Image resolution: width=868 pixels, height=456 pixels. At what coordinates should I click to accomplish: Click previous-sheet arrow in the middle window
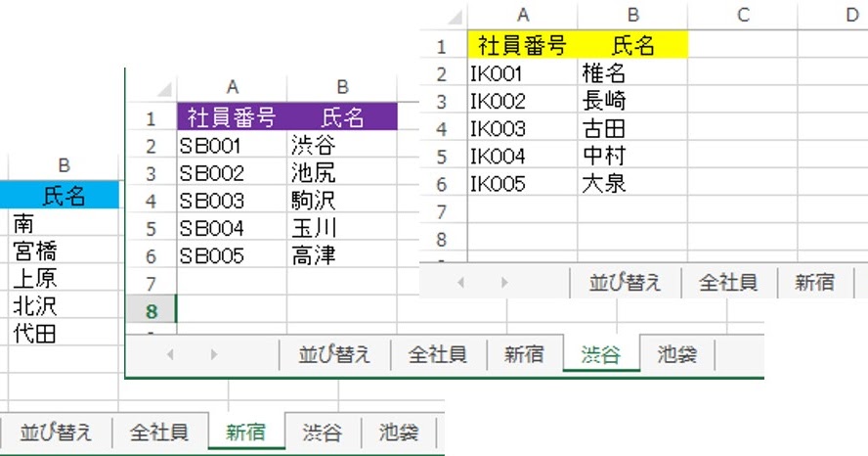pos(170,354)
